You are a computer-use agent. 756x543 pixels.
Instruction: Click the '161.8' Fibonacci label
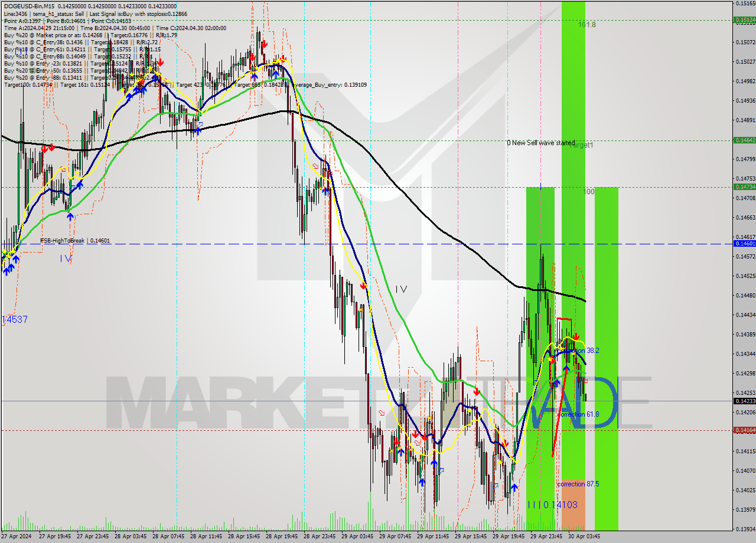point(587,25)
